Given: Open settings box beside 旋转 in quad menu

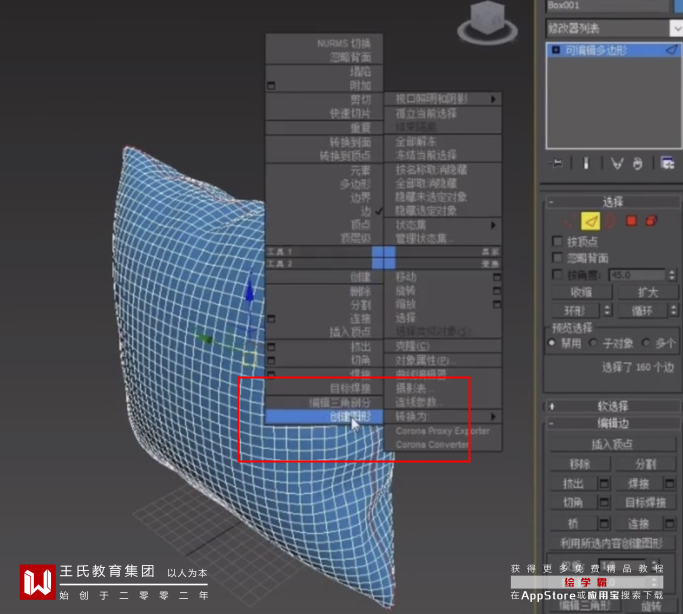Looking at the screenshot, I should pyautogui.click(x=497, y=290).
